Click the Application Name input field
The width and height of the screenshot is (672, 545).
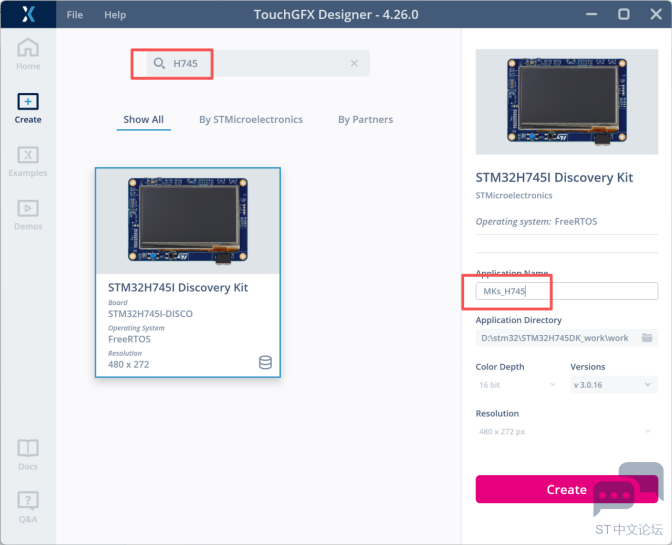point(566,292)
